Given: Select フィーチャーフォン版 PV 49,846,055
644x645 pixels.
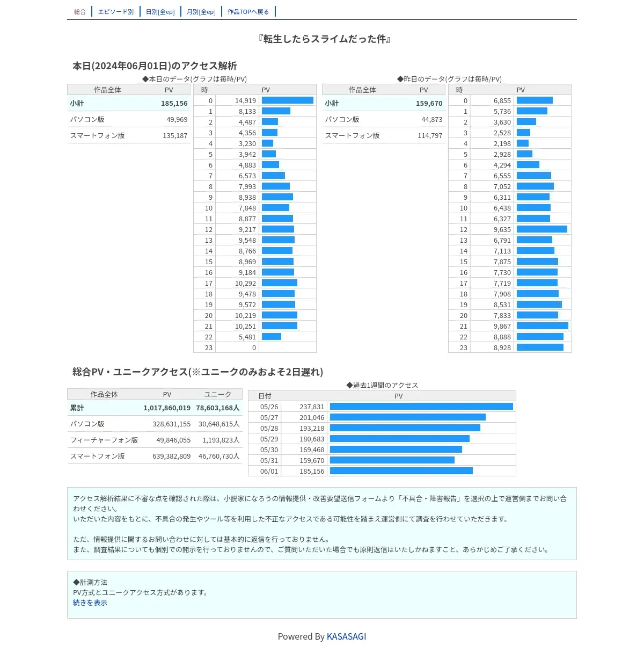Looking at the screenshot, I should (173, 440).
